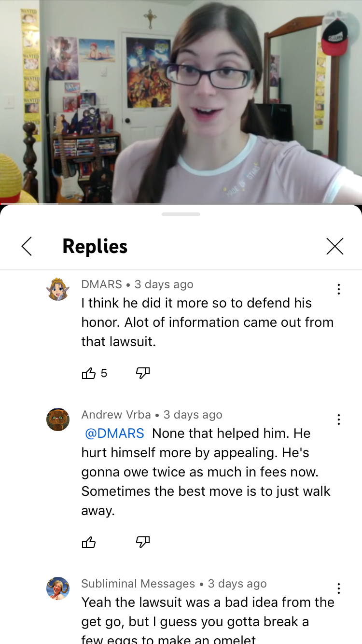This screenshot has width=362, height=644.
Task: Go back using the Replies back arrow
Action: [27, 246]
